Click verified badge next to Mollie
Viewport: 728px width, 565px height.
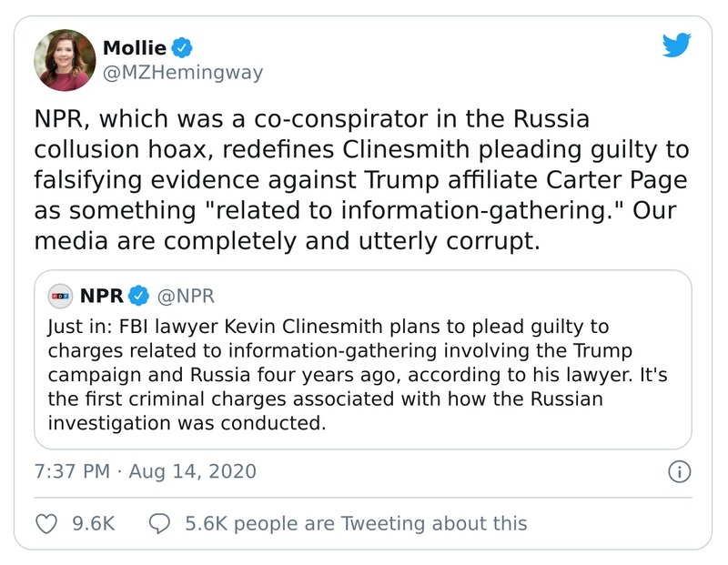point(182,48)
